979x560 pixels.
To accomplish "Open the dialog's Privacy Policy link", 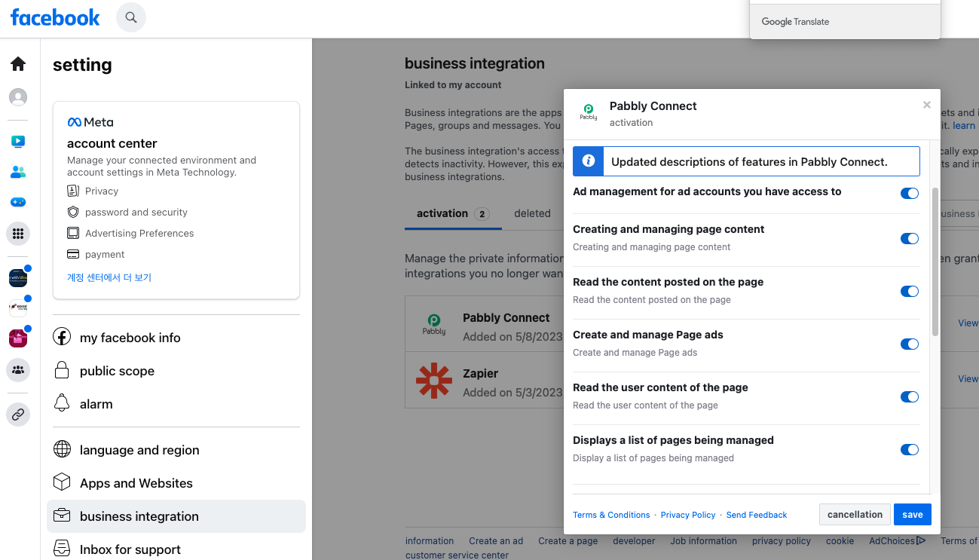I will 688,515.
